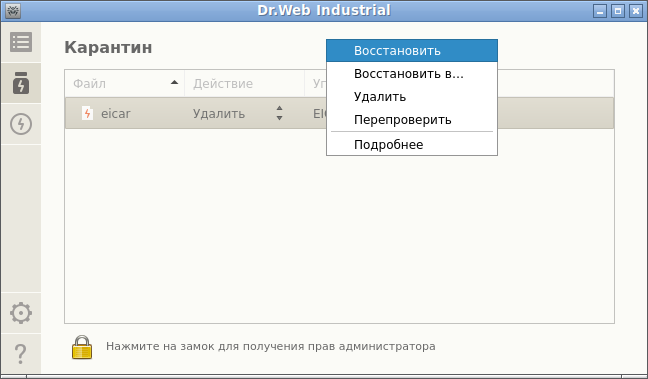The width and height of the screenshot is (648, 379).
Task: Open the Quarantine section icon in sidebar
Action: pyautogui.click(x=21, y=83)
